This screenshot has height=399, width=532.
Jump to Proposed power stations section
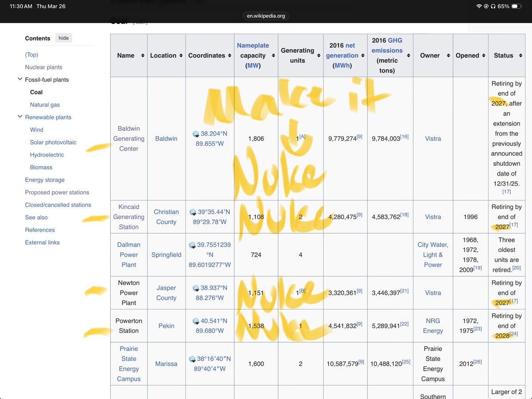(x=57, y=192)
